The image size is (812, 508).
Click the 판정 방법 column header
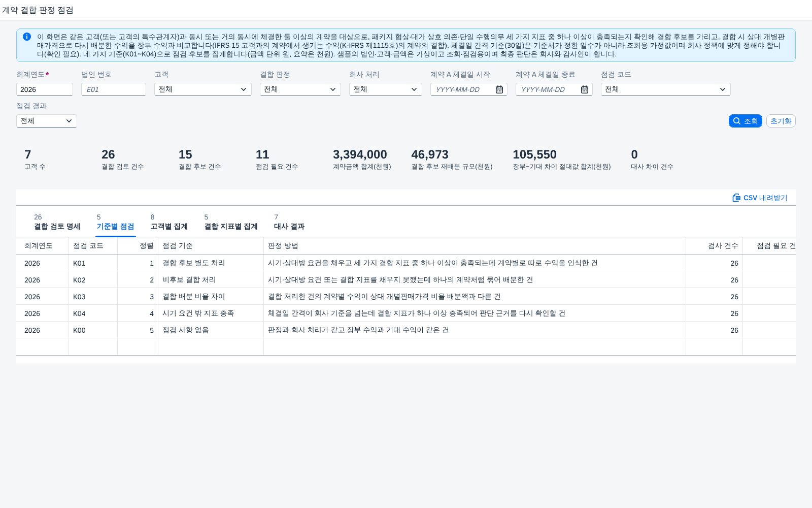[475, 246]
